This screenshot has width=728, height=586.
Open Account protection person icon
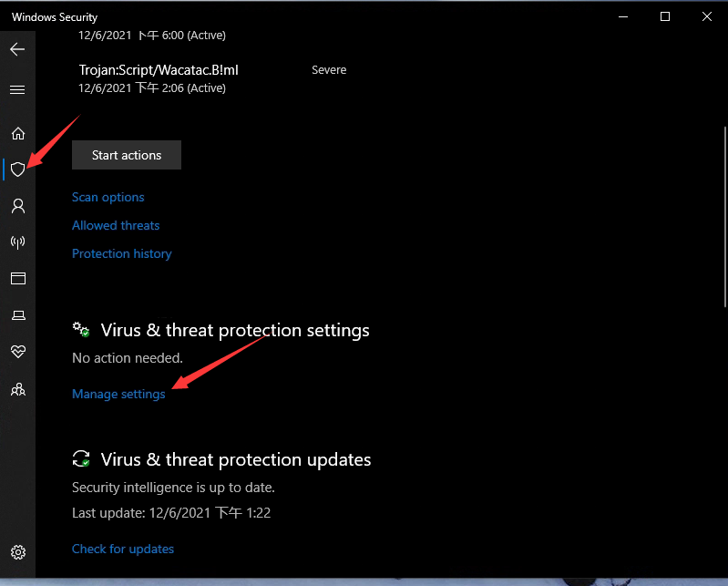click(x=17, y=206)
